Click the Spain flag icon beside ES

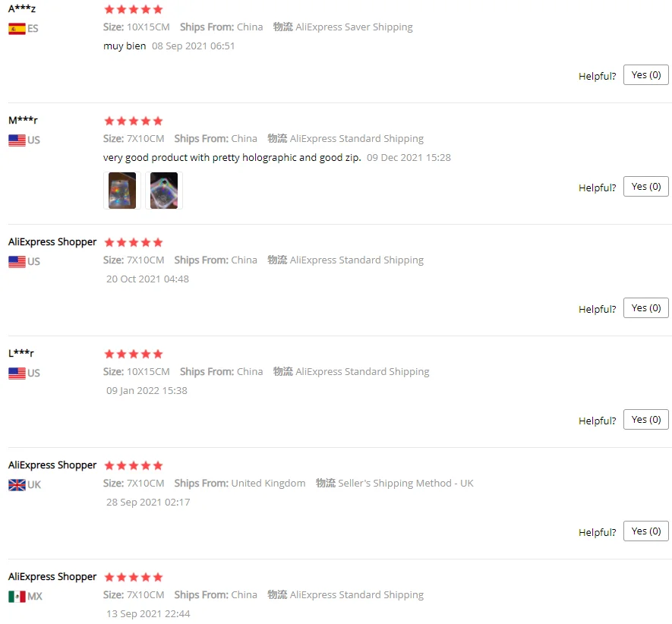pos(17,29)
